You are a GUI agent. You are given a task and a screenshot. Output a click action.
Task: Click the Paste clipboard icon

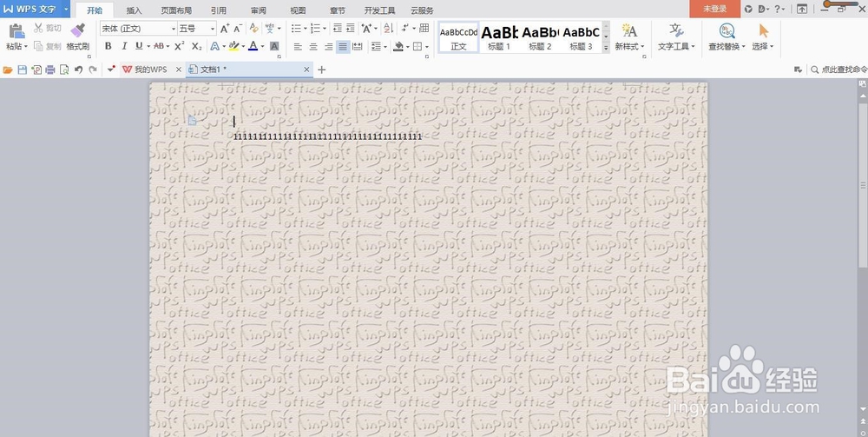point(16,31)
